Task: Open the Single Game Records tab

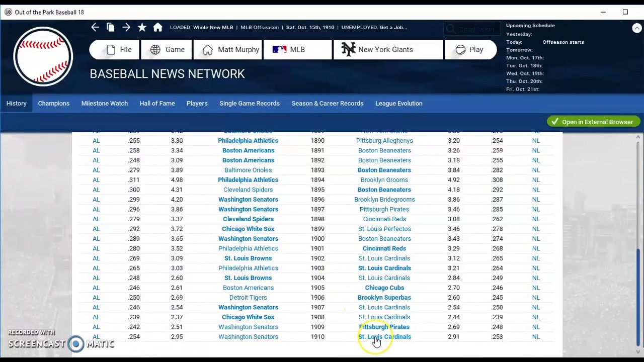Action: [x=250, y=103]
